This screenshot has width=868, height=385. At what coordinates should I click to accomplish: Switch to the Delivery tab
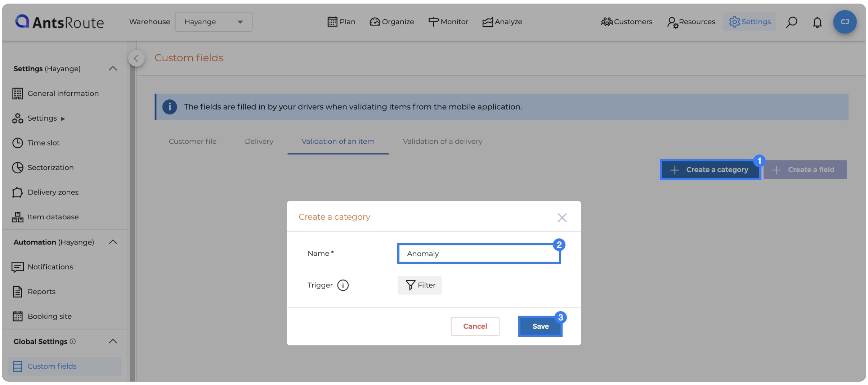click(259, 142)
